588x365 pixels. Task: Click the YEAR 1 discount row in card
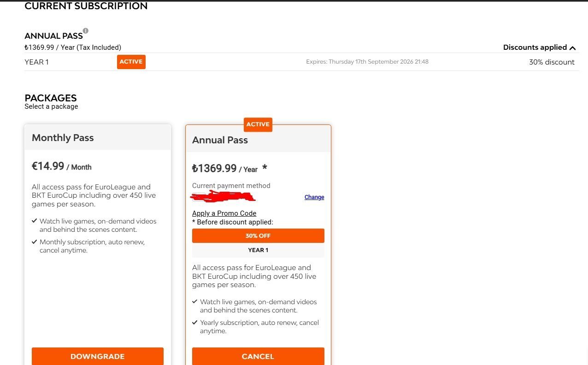(258, 250)
